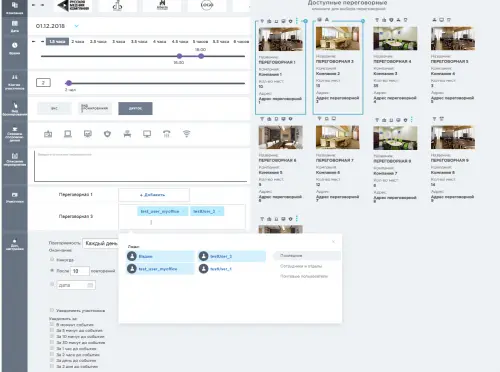Viewport: 500px width, 372px height.
Task: Select the После repetitions radio option
Action: (x=52, y=270)
